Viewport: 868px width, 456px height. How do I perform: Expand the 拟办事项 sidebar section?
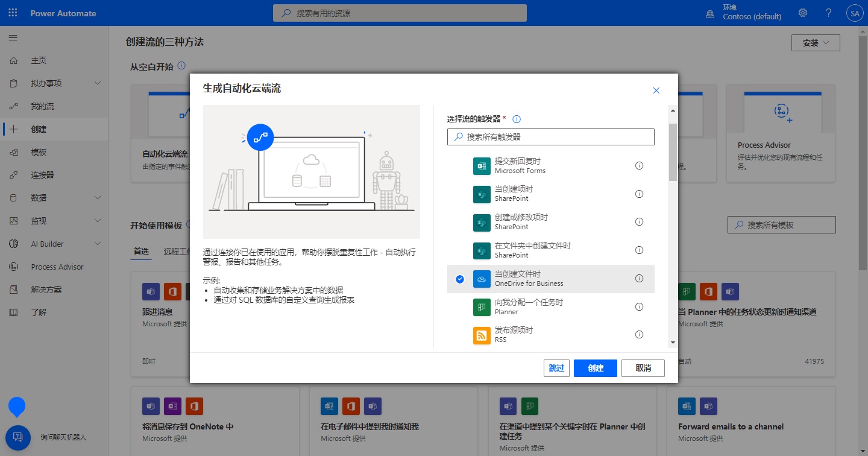click(98, 83)
